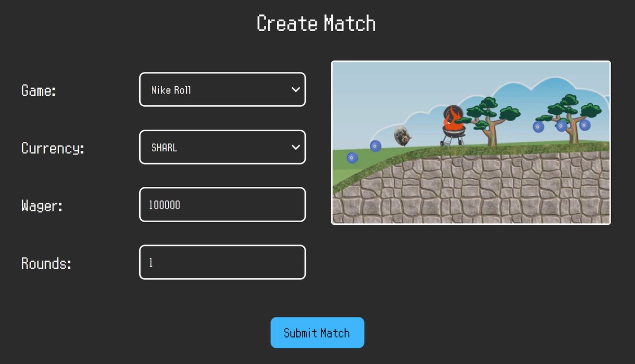Click the Game: field label

click(x=37, y=90)
